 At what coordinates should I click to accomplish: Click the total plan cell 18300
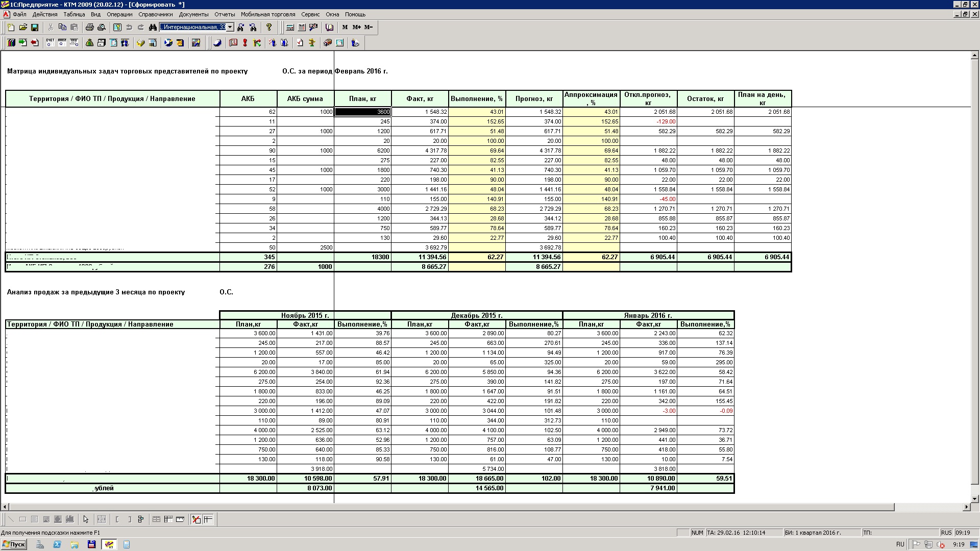click(362, 257)
